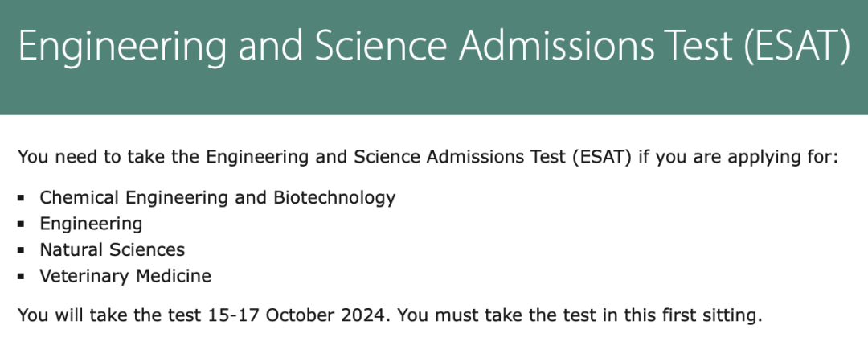Select the Chemical Engineering and Biotechnology list item

click(218, 198)
